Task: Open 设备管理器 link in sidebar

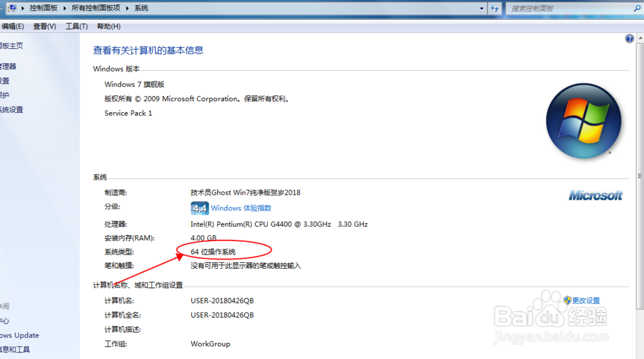Action: (8, 66)
